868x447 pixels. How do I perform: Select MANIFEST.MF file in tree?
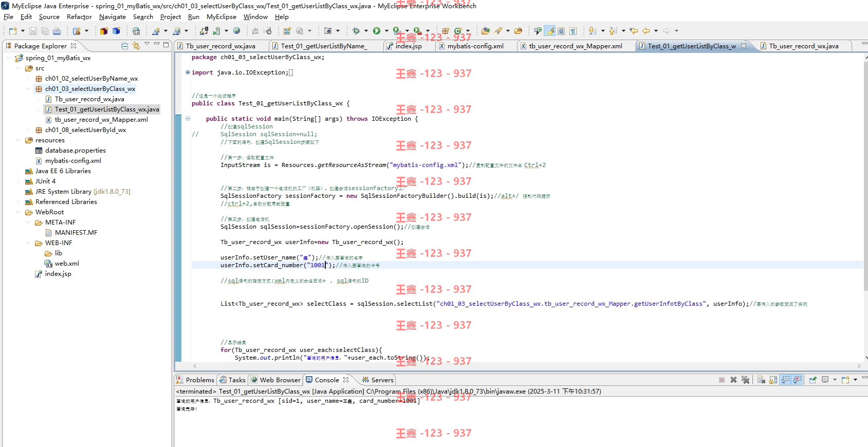click(76, 233)
